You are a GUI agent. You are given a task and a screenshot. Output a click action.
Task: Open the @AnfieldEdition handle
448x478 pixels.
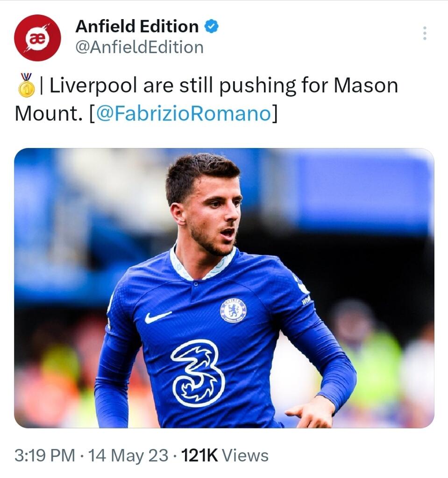139,47
